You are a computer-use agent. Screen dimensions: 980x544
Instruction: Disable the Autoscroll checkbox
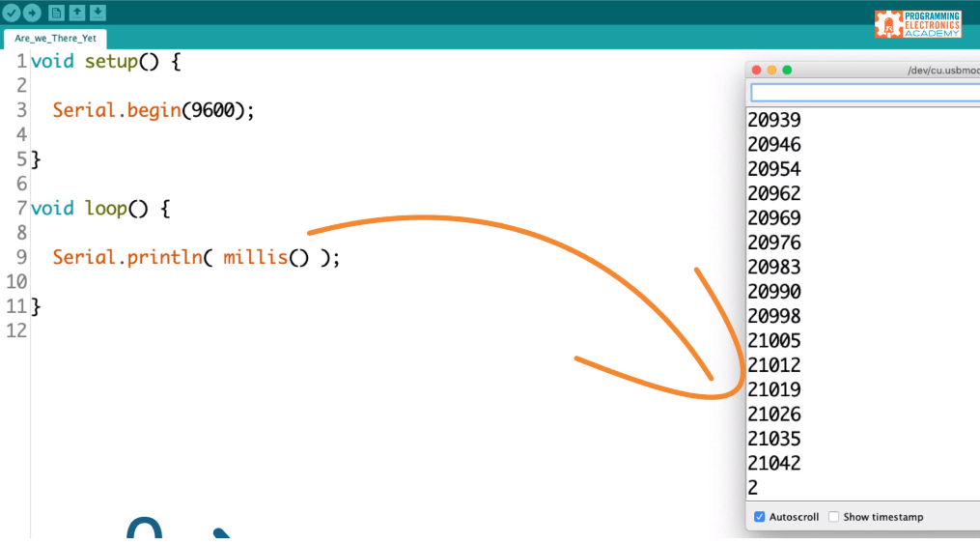[x=760, y=517]
